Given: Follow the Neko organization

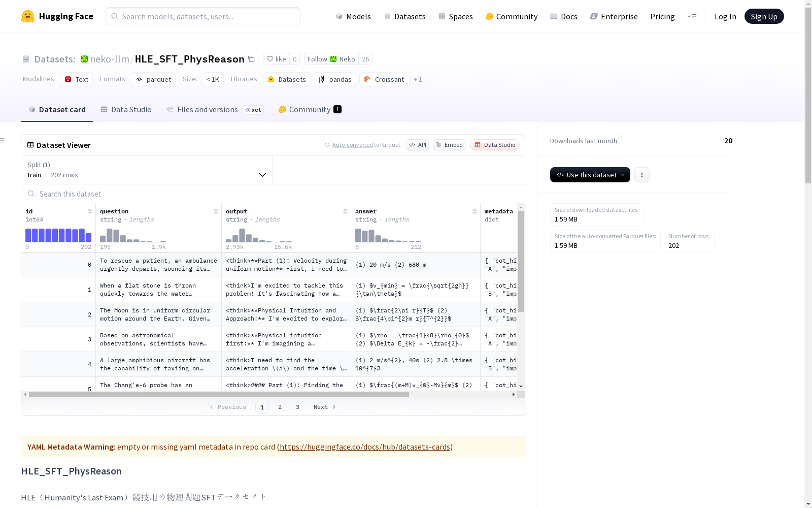Looking at the screenshot, I should [331, 59].
